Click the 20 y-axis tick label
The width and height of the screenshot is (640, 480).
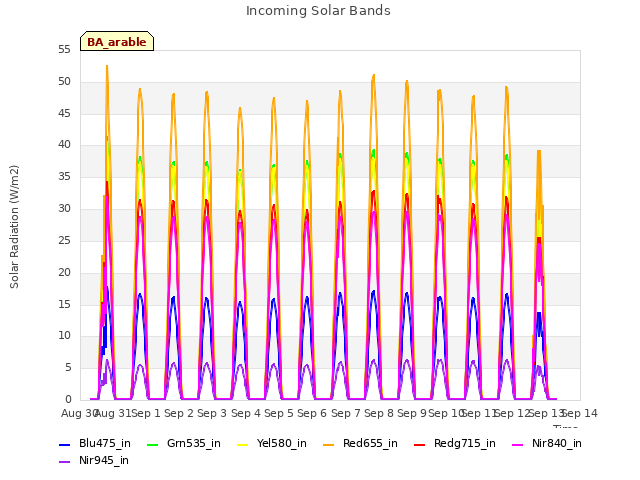(x=64, y=272)
